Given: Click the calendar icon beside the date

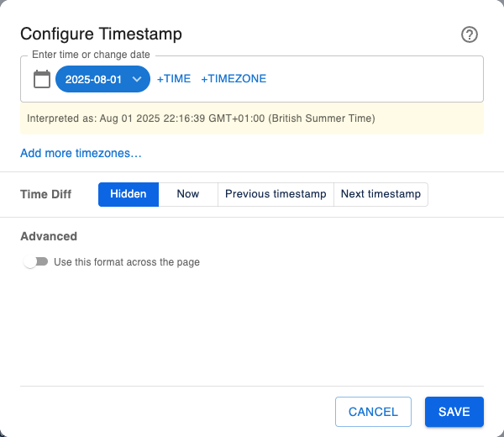Looking at the screenshot, I should tap(42, 79).
